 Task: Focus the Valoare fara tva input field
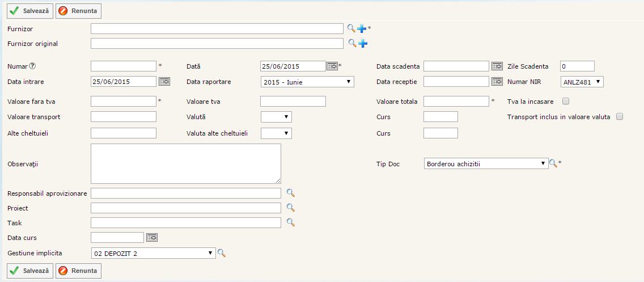tap(123, 102)
